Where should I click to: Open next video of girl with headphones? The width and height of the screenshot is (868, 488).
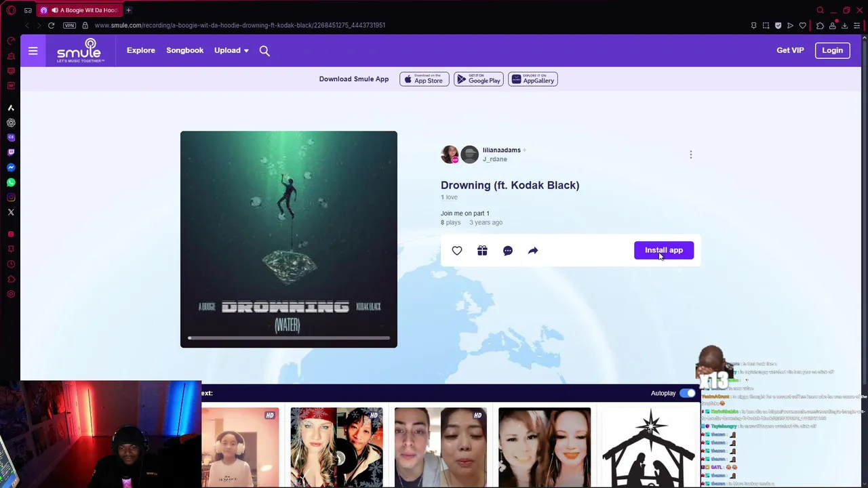tap(240, 447)
